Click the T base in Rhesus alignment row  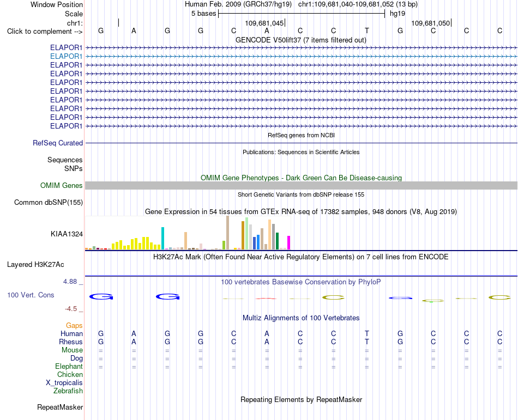point(367,342)
